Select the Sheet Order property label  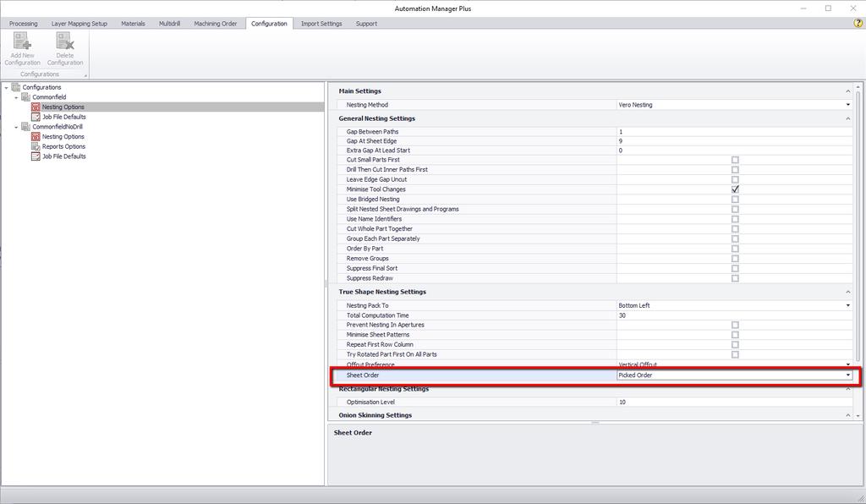click(363, 375)
